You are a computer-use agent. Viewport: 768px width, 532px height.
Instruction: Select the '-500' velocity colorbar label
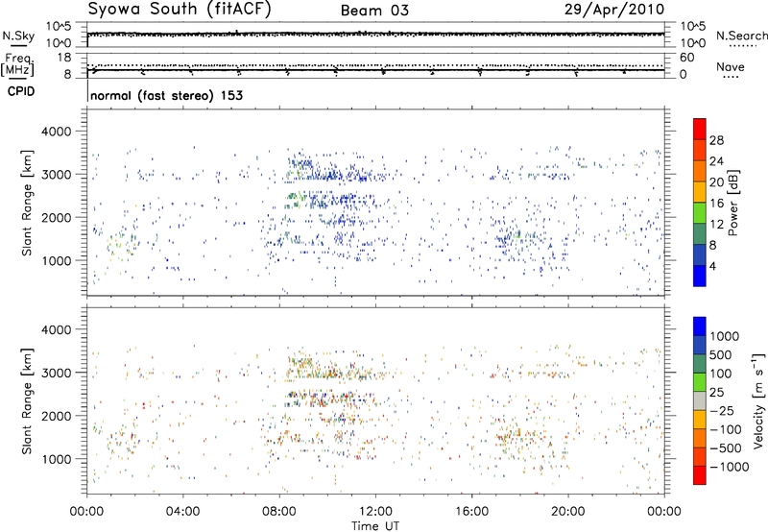(x=726, y=447)
